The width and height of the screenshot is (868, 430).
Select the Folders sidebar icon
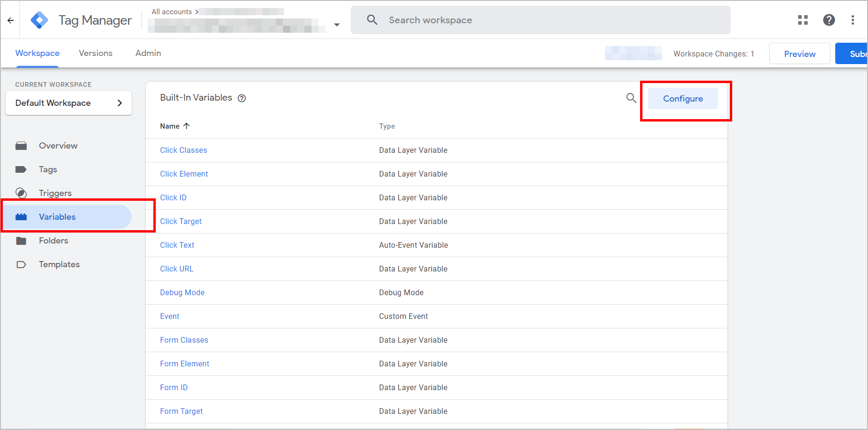point(21,241)
